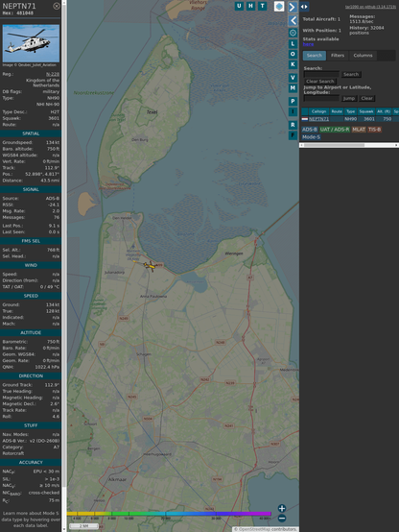The height and width of the screenshot is (532, 399).
Task: Collapse sidebar with left chevron arrow
Action: tap(293, 21)
